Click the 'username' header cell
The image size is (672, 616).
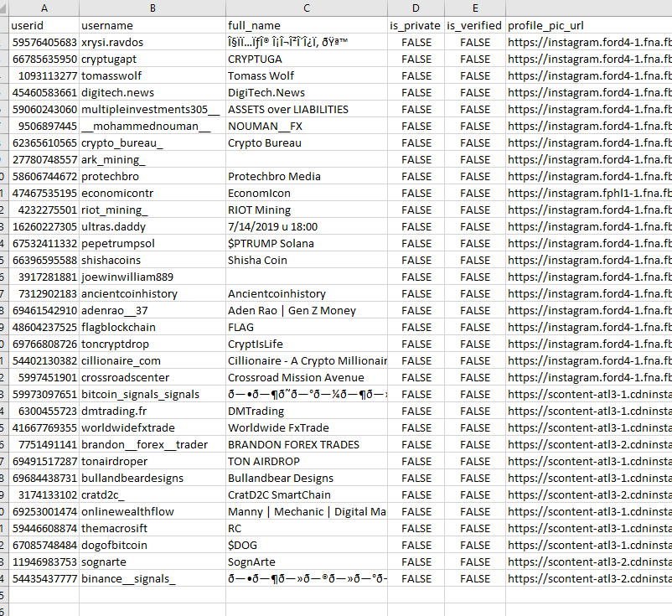[152, 25]
